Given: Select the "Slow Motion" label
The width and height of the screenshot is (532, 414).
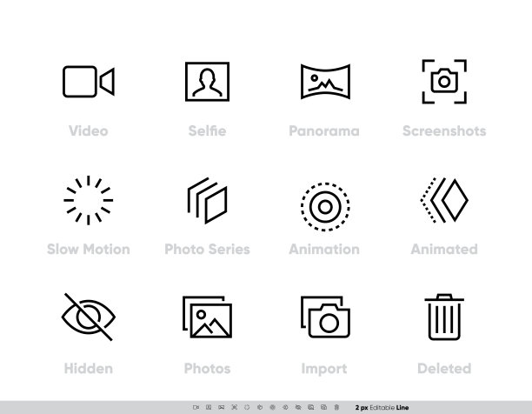Looking at the screenshot, I should click(x=88, y=250).
